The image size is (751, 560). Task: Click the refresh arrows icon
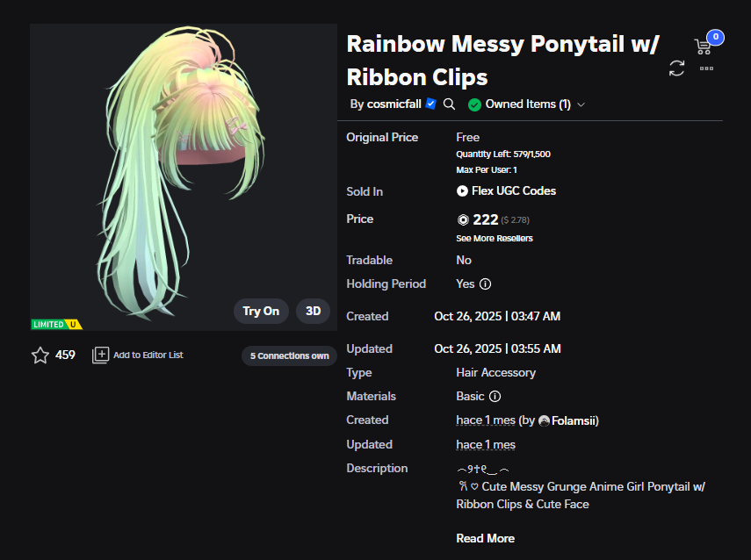tap(676, 68)
